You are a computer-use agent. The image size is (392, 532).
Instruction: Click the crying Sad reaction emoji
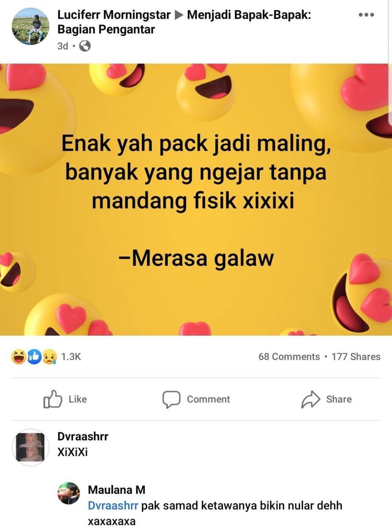[49, 356]
